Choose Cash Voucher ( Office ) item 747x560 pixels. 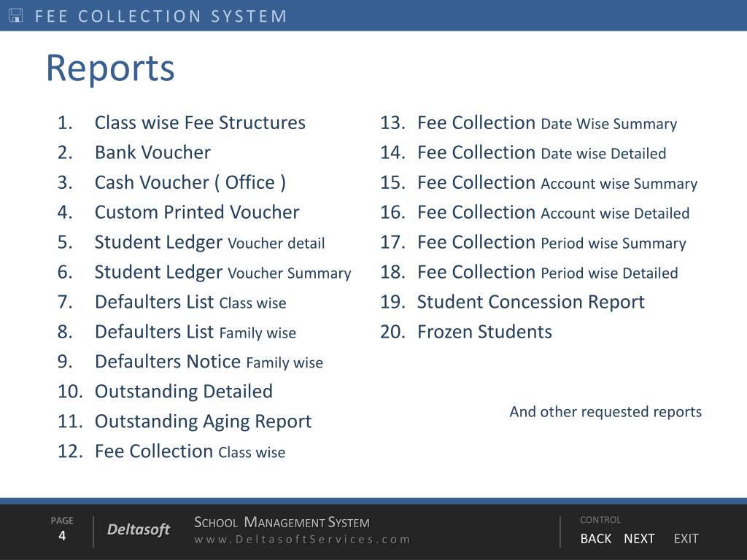click(190, 182)
